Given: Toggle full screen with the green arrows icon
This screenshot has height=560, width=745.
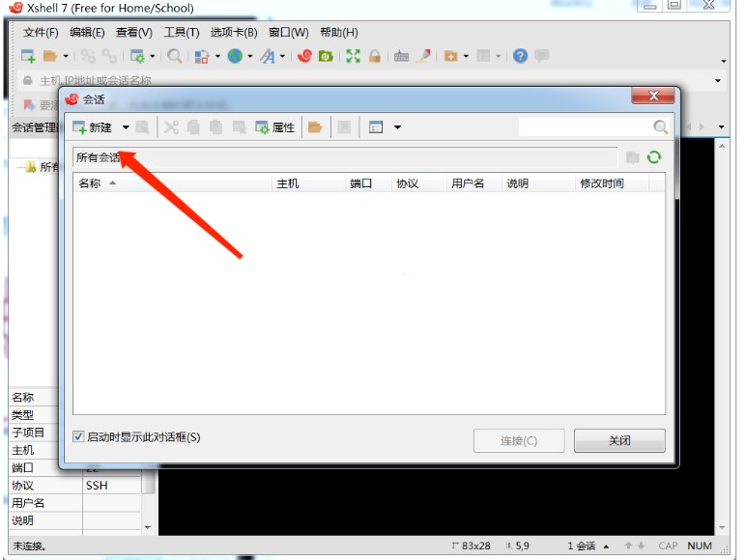Looking at the screenshot, I should (353, 56).
